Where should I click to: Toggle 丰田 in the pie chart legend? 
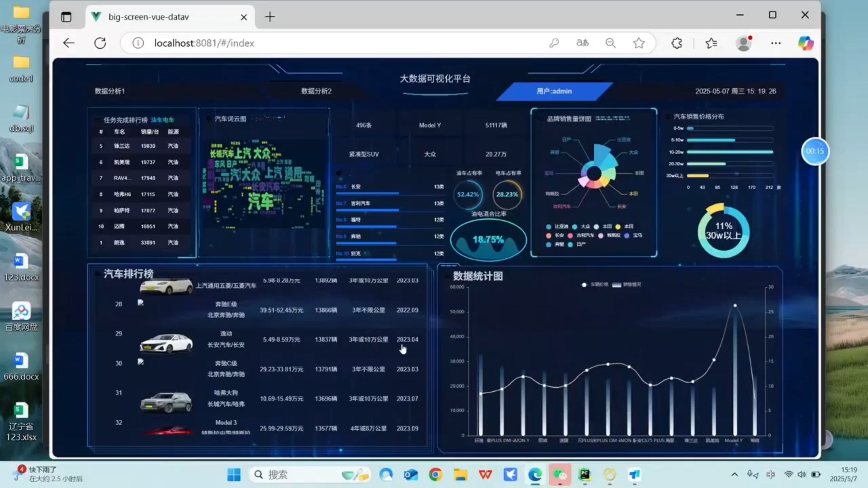click(x=603, y=226)
